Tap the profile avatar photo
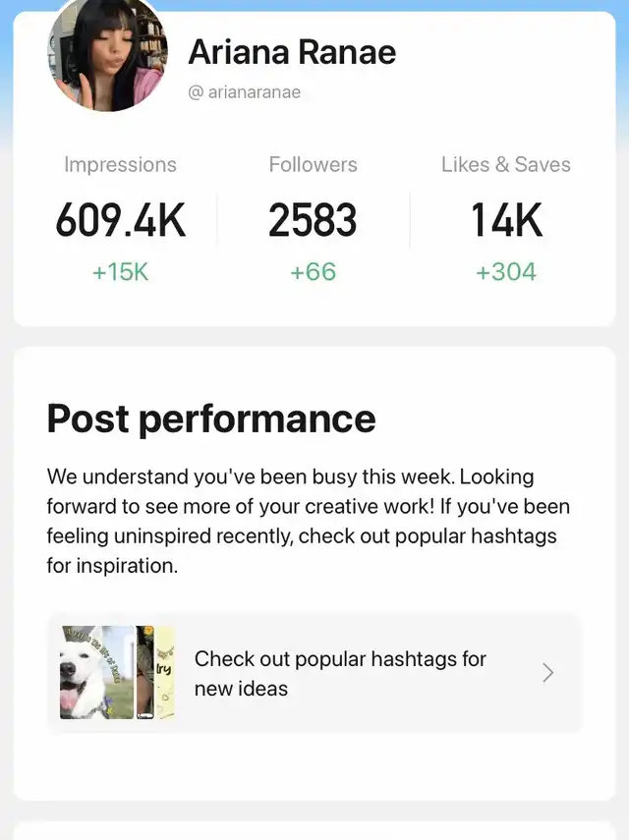Image resolution: width=629 pixels, height=840 pixels. coord(107,55)
